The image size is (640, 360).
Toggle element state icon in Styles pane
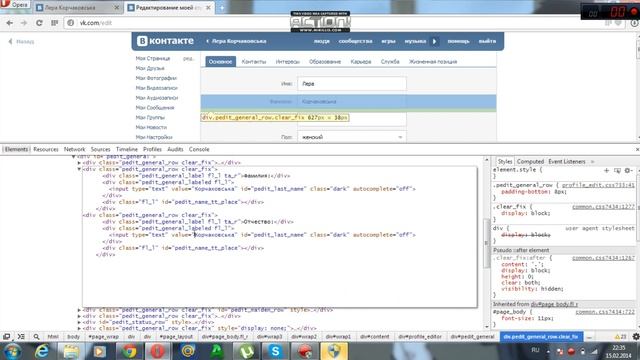[617, 171]
